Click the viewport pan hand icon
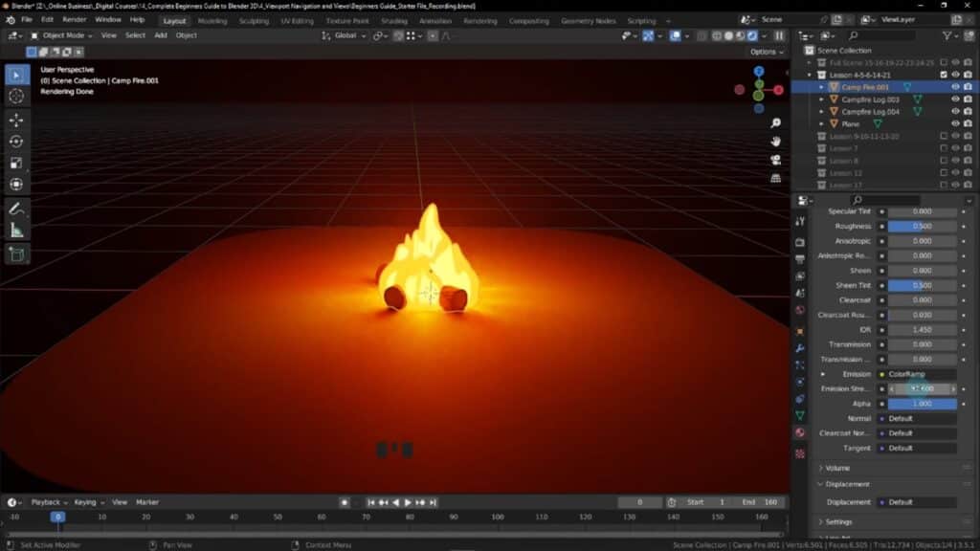Viewport: 980px width, 551px height. point(775,142)
